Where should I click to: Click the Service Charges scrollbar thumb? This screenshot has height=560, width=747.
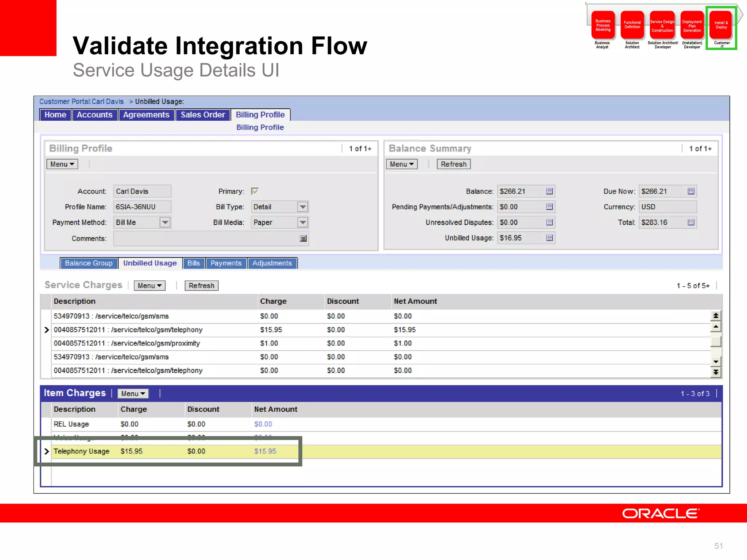pos(716,342)
